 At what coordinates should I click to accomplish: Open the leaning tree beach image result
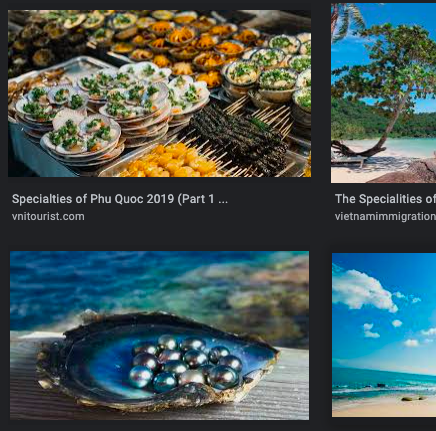383,93
